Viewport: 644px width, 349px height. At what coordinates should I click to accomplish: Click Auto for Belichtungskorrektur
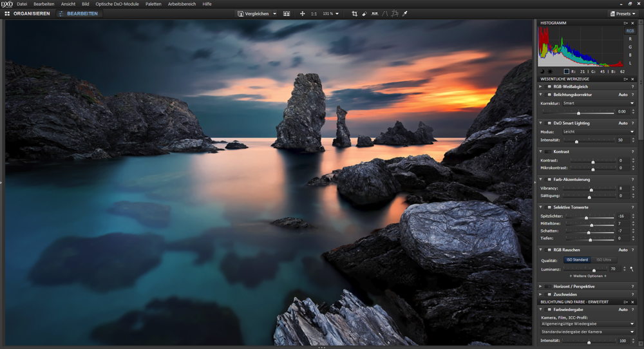(x=623, y=95)
